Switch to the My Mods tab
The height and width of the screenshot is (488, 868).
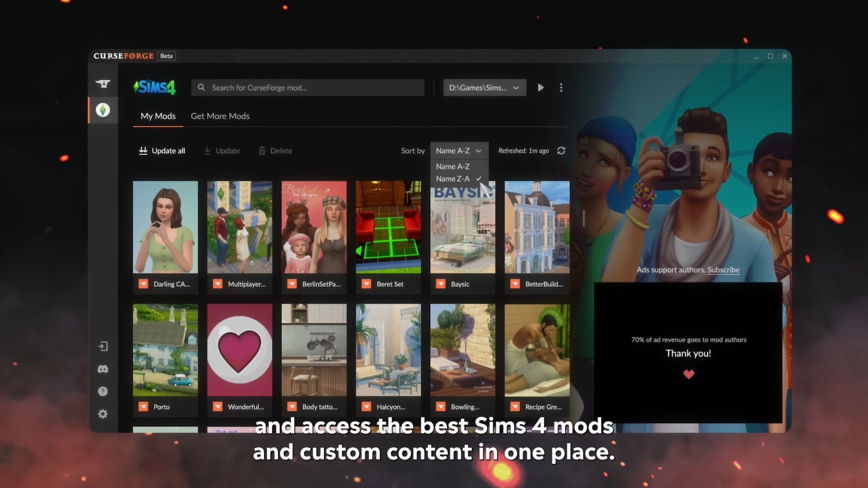[158, 116]
